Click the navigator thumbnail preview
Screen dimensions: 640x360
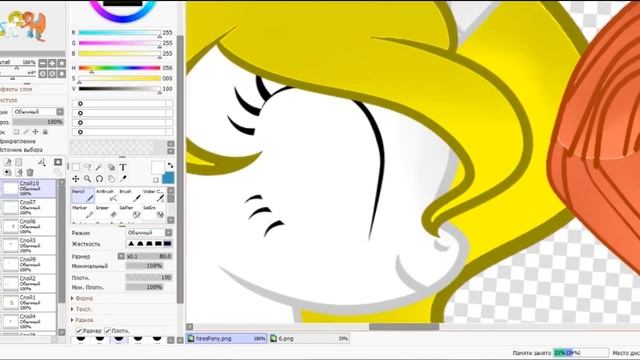(x=23, y=25)
